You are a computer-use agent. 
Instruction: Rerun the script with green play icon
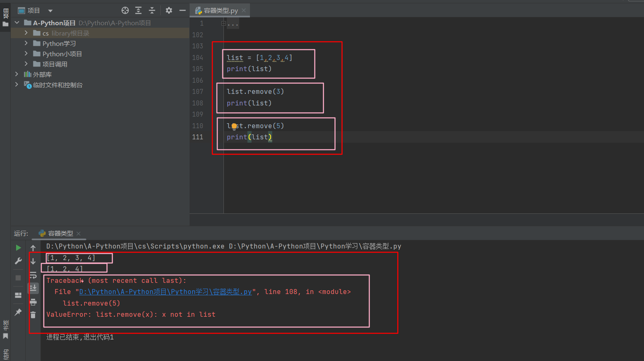tap(18, 248)
